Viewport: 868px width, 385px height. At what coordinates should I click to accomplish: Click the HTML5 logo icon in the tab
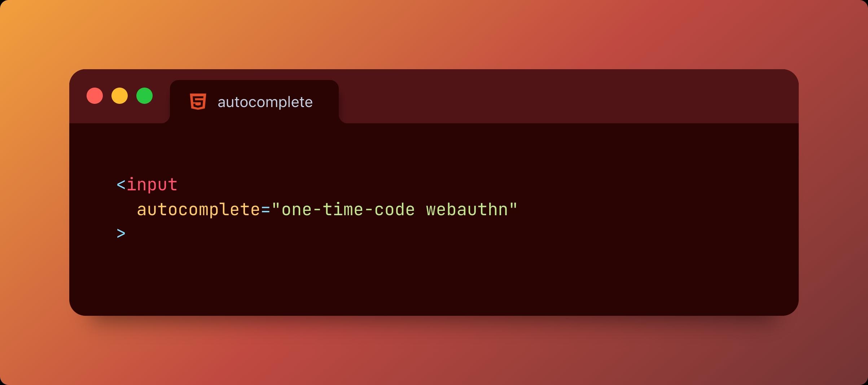[x=198, y=102]
